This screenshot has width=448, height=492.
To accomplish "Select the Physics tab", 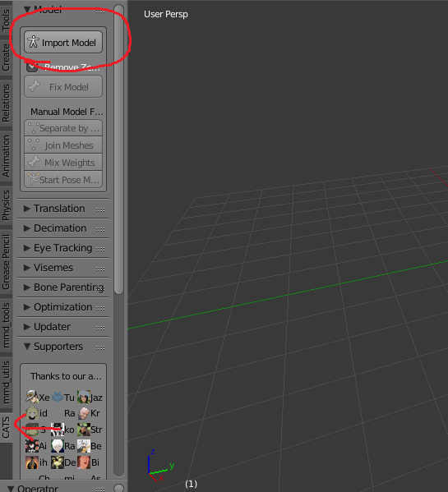I will (x=6, y=205).
